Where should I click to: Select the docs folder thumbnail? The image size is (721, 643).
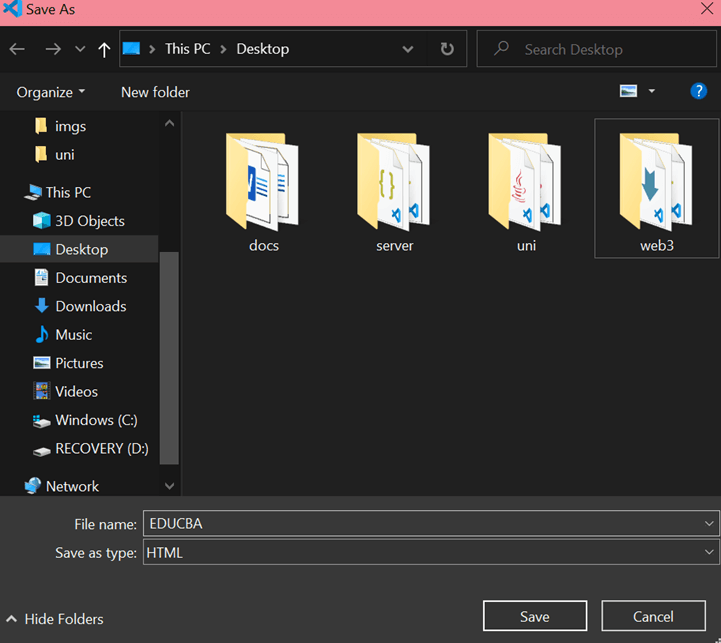(263, 192)
